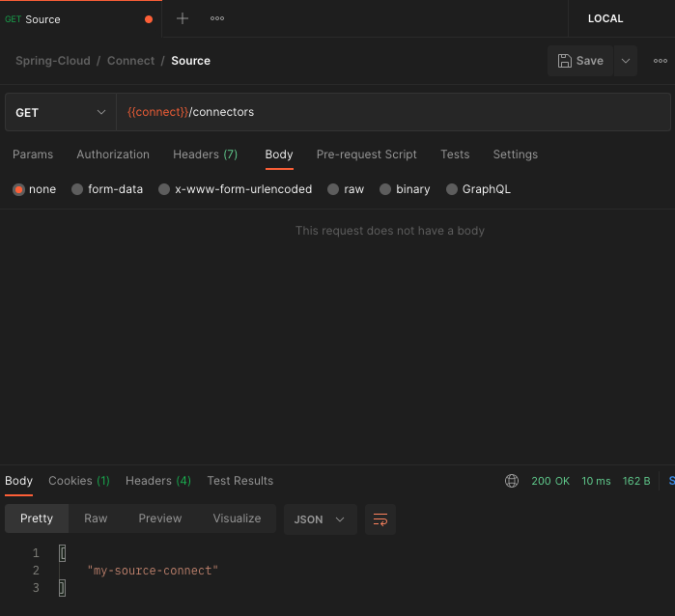Open the Pre-request Script tab
Image resolution: width=675 pixels, height=616 pixels.
(x=366, y=154)
